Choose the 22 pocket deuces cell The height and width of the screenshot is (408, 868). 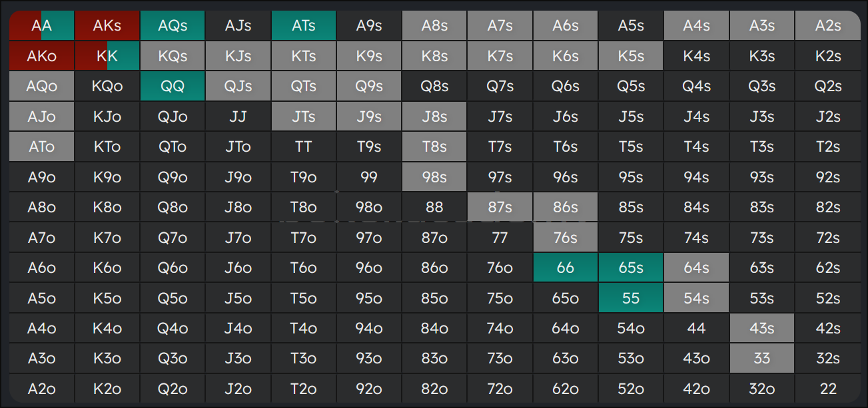tap(827, 389)
